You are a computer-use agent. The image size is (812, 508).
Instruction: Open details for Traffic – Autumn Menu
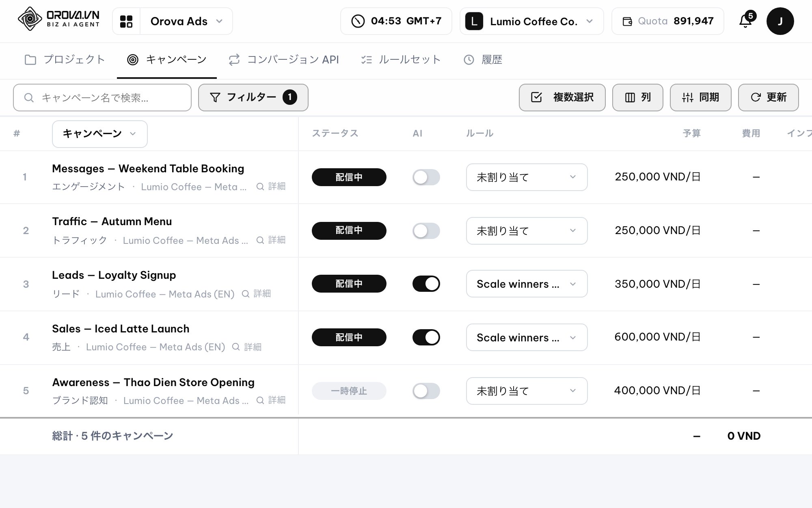[271, 240]
